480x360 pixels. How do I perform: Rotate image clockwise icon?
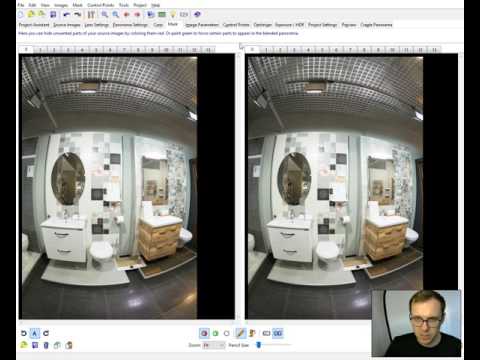click(46, 333)
